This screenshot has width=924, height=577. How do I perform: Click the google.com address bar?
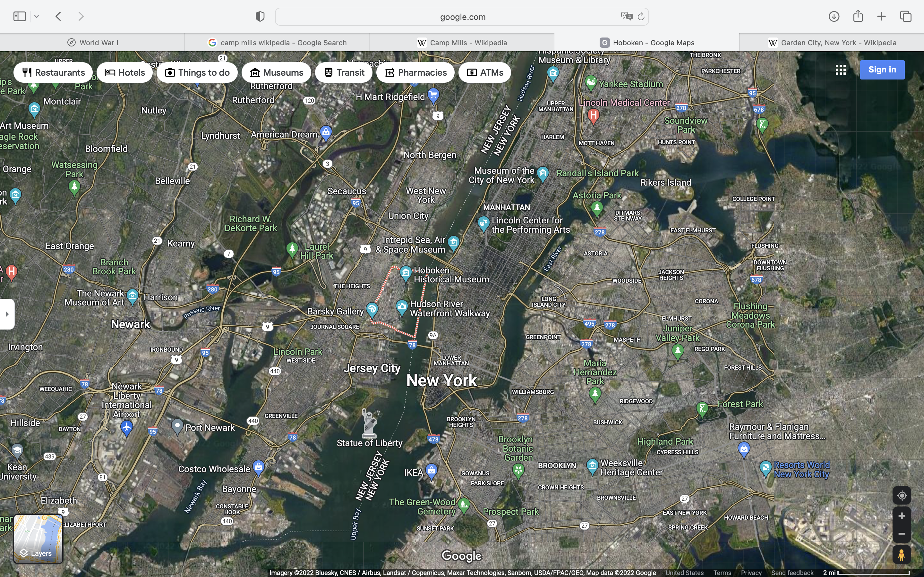click(x=462, y=17)
